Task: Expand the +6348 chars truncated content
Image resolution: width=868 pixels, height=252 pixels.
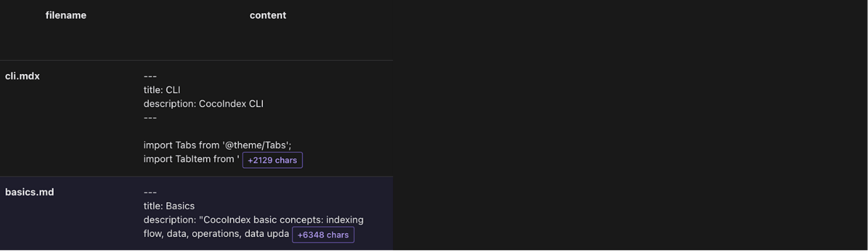Action: (x=323, y=235)
